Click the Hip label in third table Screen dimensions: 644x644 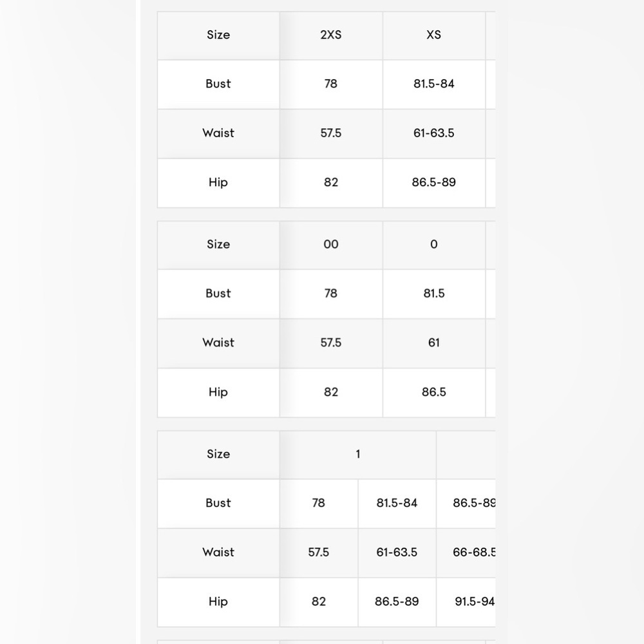click(x=218, y=602)
